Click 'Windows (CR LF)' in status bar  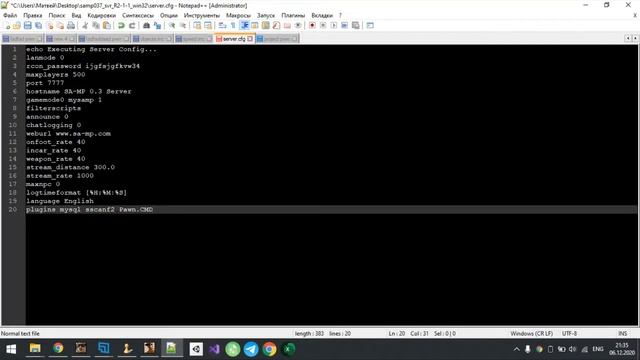click(532, 333)
